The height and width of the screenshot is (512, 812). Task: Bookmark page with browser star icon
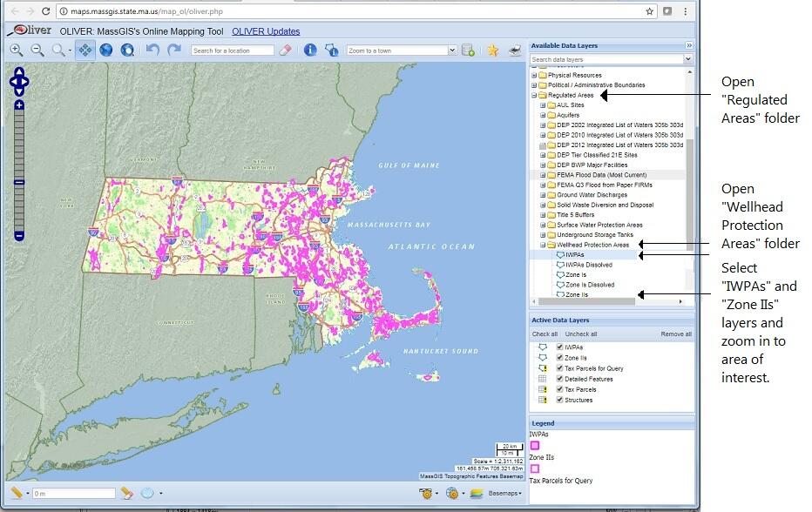(649, 10)
